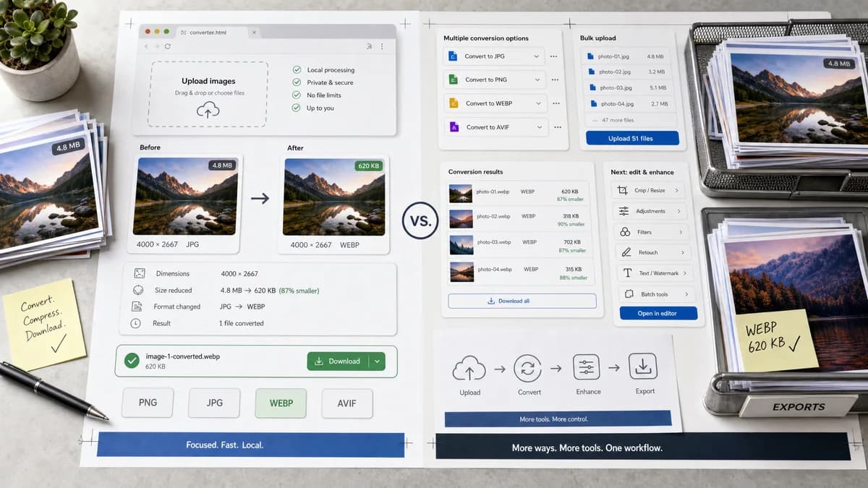The height and width of the screenshot is (488, 868).
Task: Expand the Convert to JPG dropdown
Action: (x=536, y=56)
